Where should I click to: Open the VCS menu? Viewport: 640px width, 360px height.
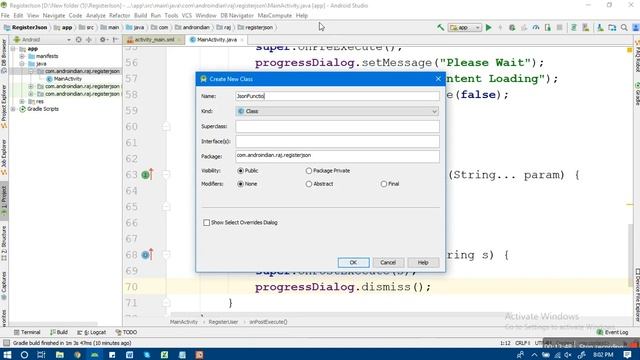pos(187,16)
